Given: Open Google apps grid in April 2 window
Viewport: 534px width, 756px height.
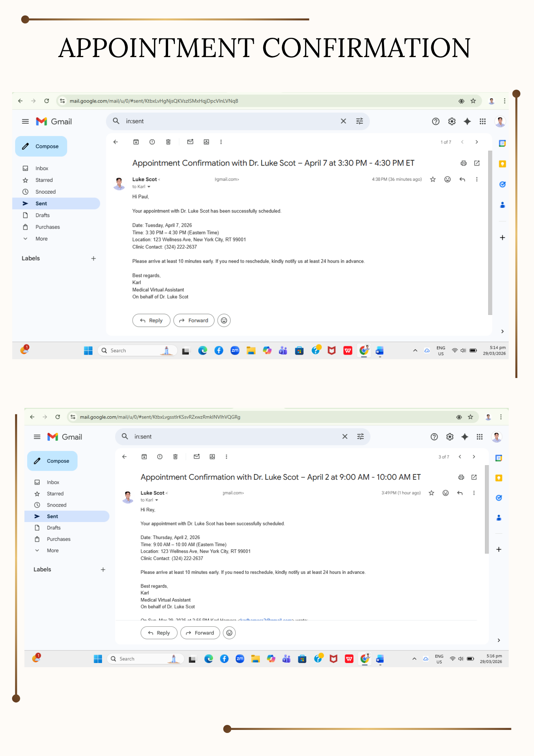Looking at the screenshot, I should [480, 437].
